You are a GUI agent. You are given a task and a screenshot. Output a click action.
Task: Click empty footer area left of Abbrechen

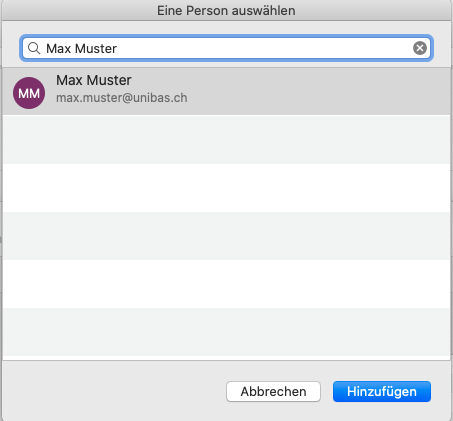(113, 391)
